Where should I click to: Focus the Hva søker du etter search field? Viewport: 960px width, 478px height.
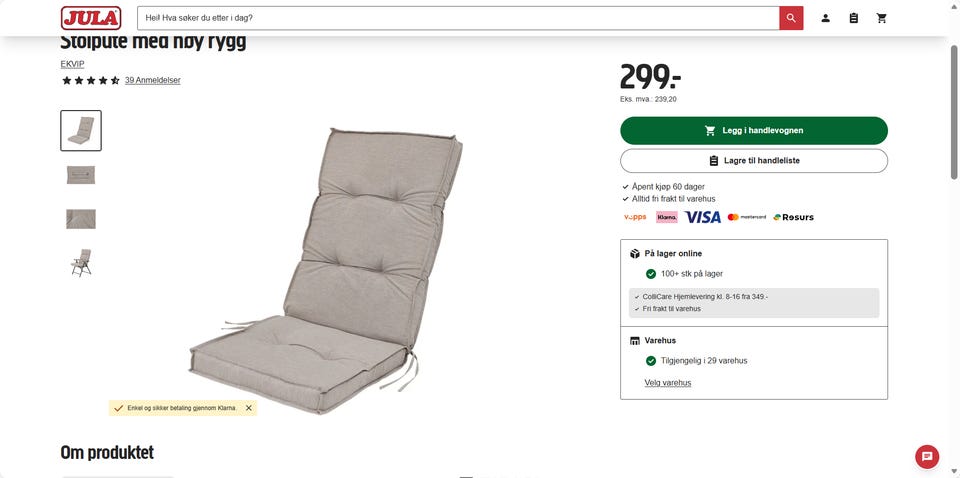[x=458, y=18]
